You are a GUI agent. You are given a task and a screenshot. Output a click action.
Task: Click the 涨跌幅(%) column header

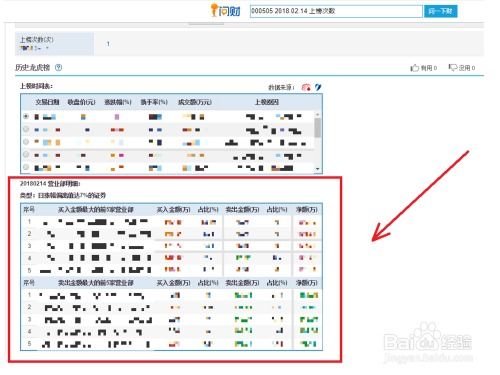[x=118, y=102]
